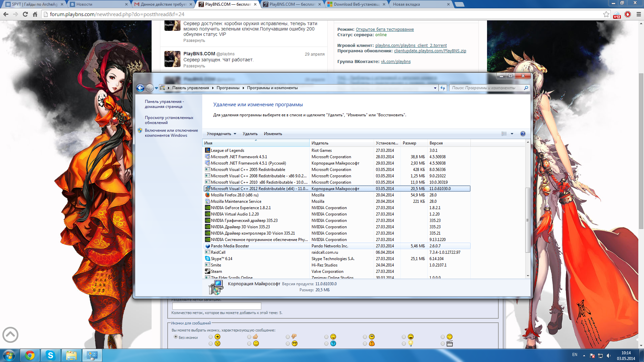Switch to 'Download Веб-установщик' tab
This screenshot has width=644, height=362.
pyautogui.click(x=356, y=4)
